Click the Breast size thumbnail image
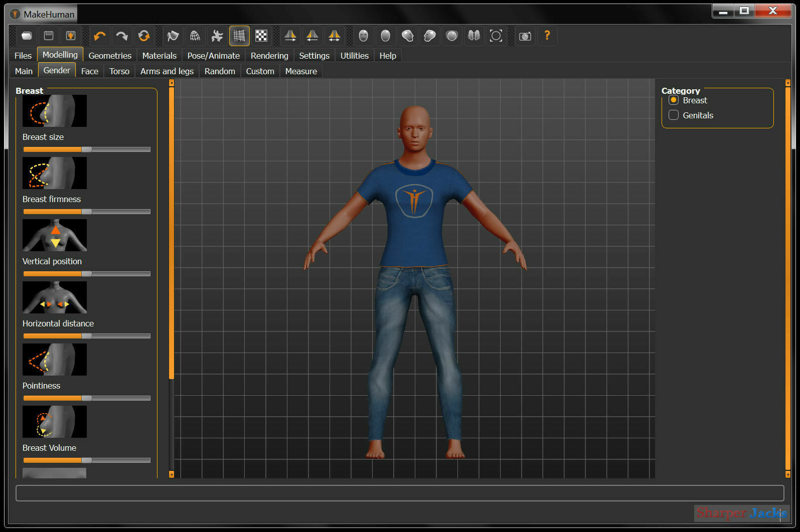800x532 pixels. pyautogui.click(x=55, y=111)
